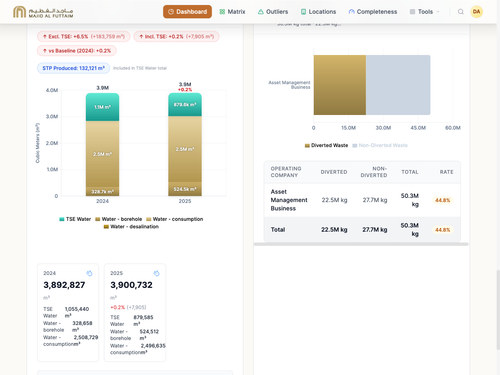500x375 pixels.
Task: Sort by Rate column header
Action: (x=446, y=172)
